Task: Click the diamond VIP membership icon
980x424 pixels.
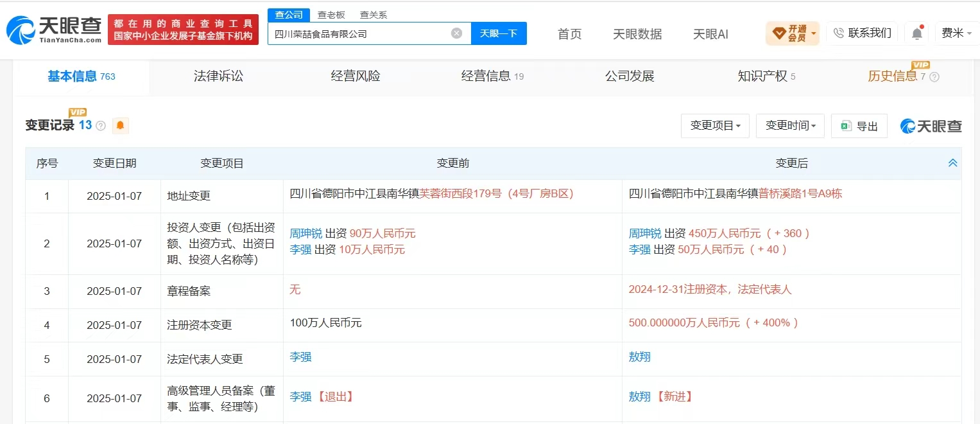Action: pos(778,33)
